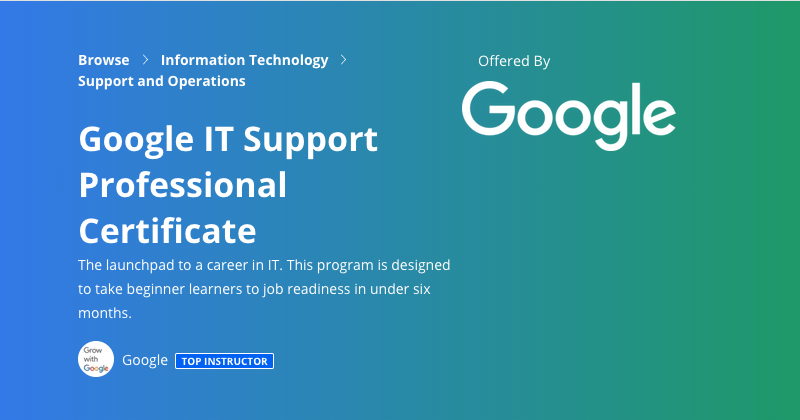Click the word IT in the heading
The height and width of the screenshot is (420, 800).
[x=218, y=138]
